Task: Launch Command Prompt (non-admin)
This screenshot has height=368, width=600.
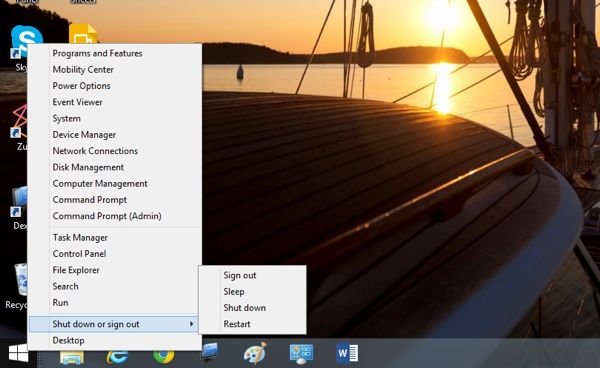Action: tap(115, 200)
